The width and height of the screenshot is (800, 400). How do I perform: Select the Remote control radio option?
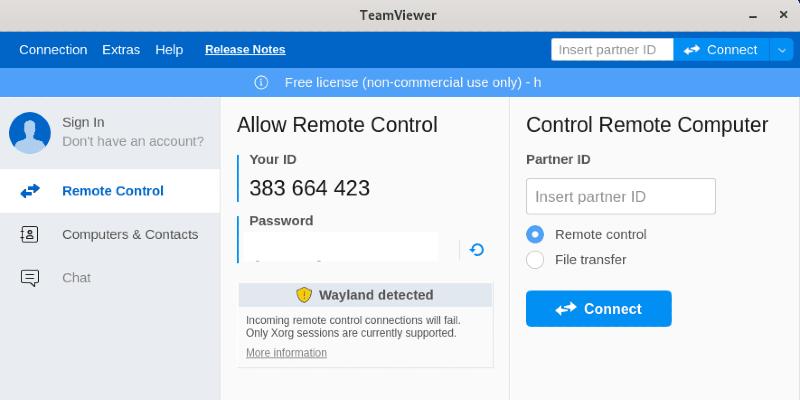coord(535,234)
